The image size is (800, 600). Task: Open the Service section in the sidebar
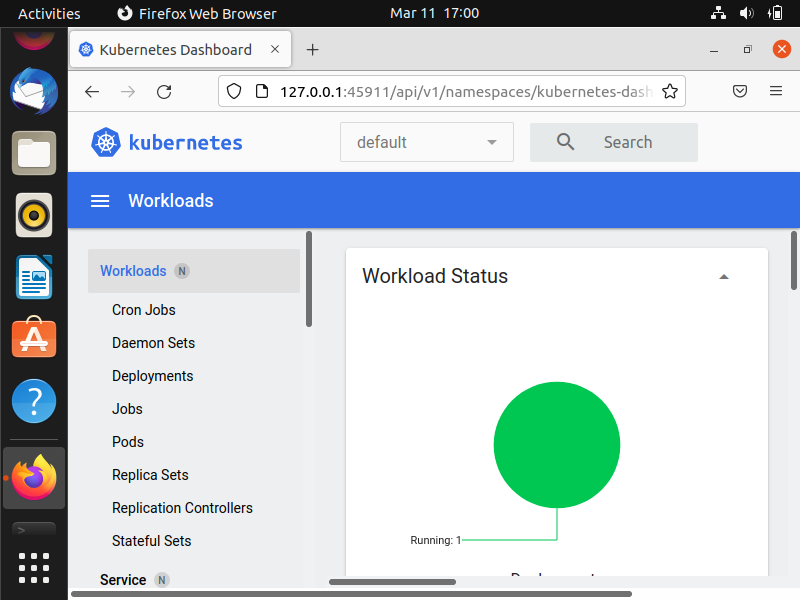pos(123,580)
